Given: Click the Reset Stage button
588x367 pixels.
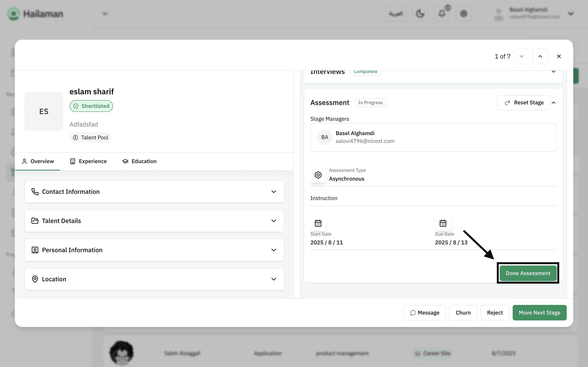Looking at the screenshot, I should pyautogui.click(x=524, y=103).
